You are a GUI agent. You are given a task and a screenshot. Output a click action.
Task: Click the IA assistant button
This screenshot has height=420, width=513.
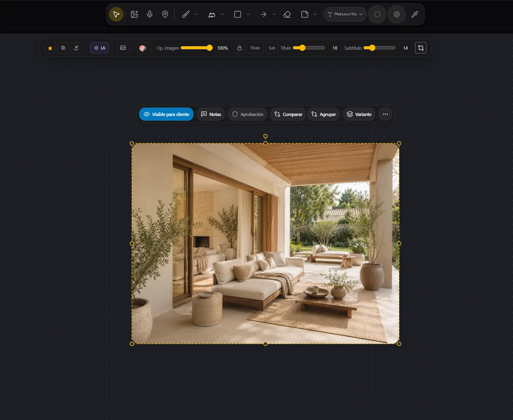click(100, 48)
